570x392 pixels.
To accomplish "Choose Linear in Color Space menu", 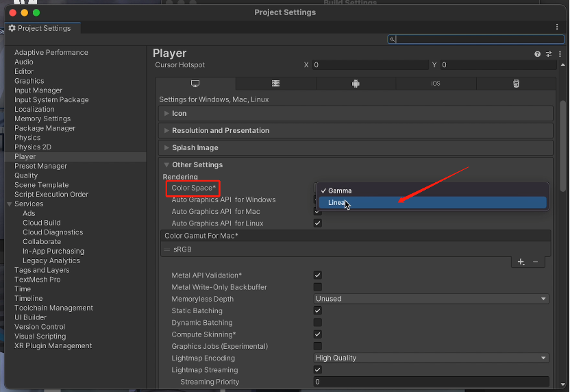I will 337,203.
